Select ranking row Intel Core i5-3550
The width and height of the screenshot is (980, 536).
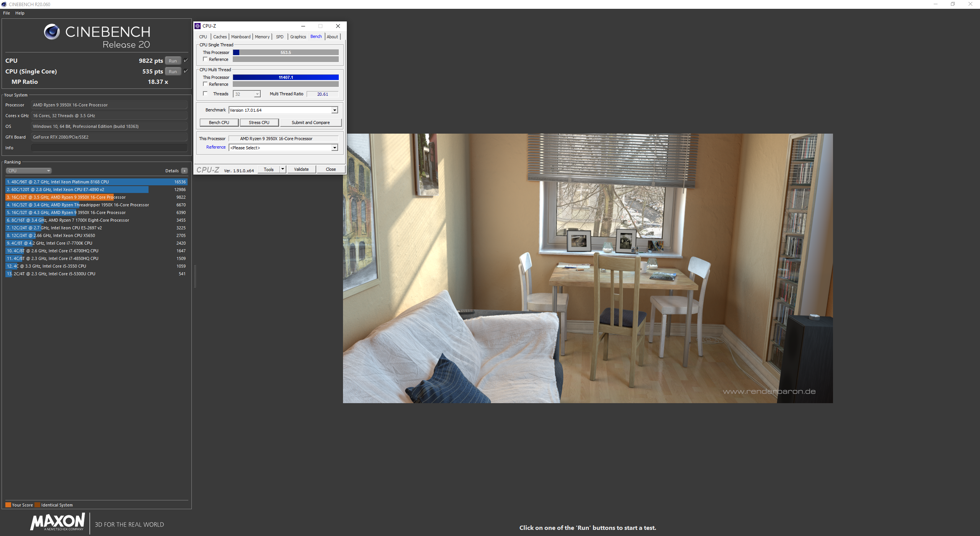(96, 266)
